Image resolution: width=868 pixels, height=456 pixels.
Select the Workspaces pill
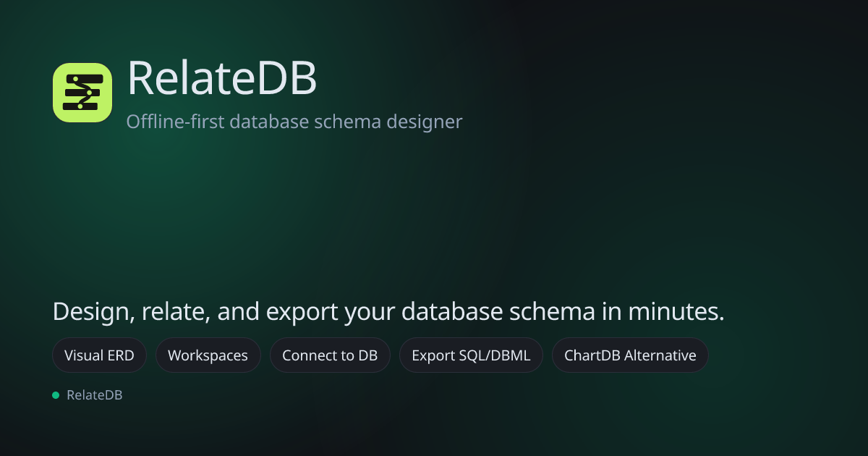208,355
